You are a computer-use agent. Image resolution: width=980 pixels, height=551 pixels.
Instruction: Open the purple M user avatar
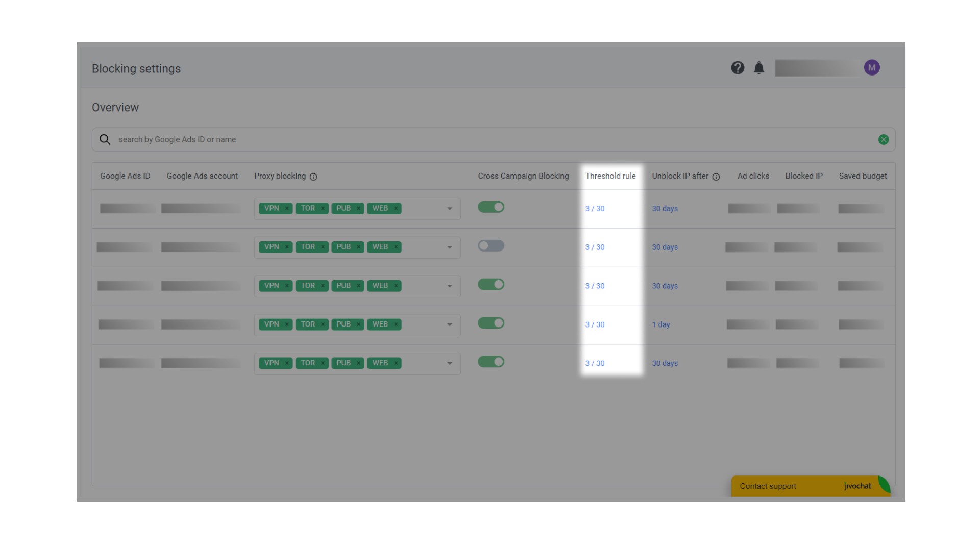[872, 67]
